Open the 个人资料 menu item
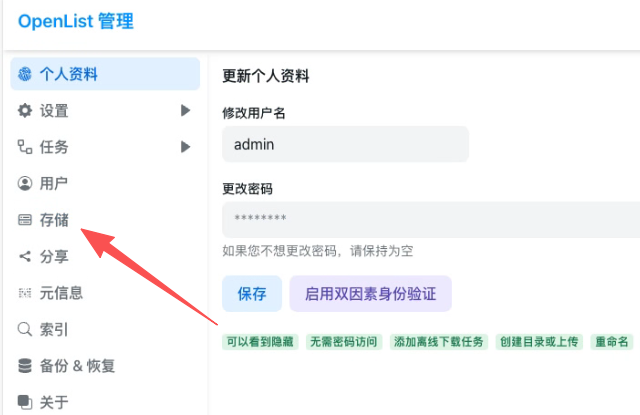The height and width of the screenshot is (415, 640). point(105,74)
